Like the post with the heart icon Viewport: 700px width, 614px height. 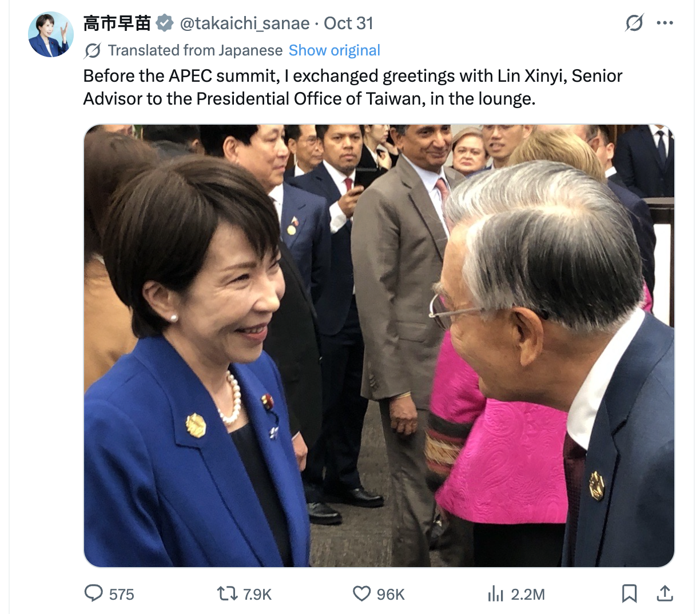coord(361,594)
